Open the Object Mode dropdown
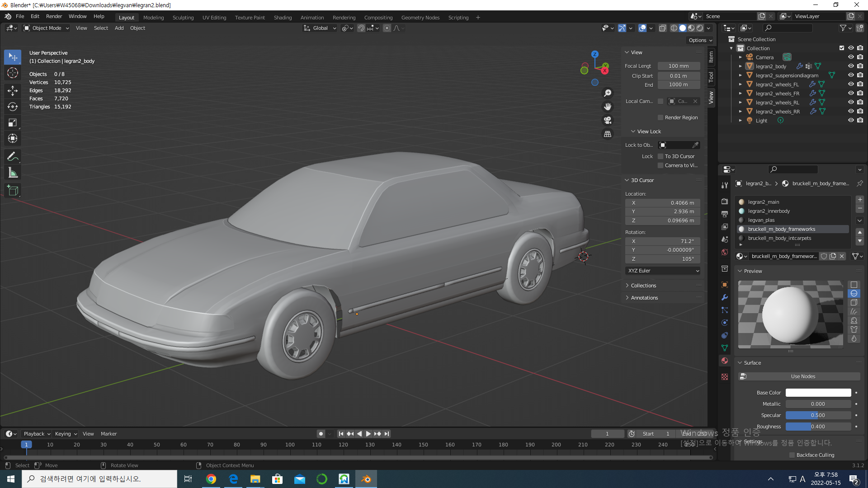The width and height of the screenshot is (868, 488). tap(46, 28)
